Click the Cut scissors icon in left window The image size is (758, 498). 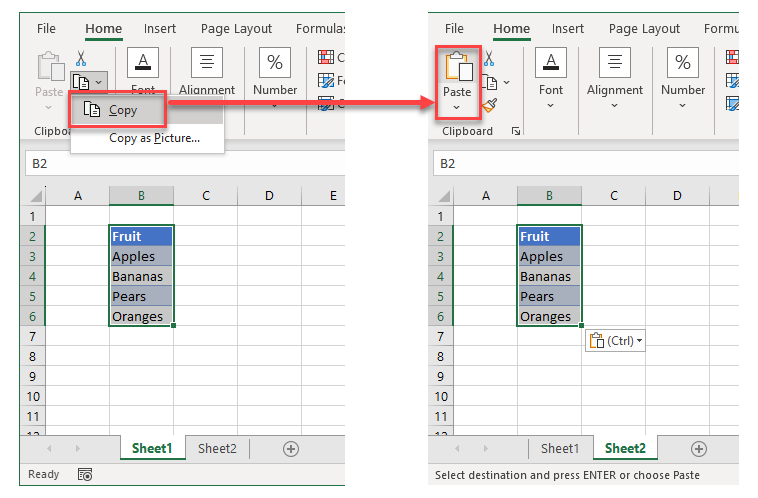tap(81, 60)
